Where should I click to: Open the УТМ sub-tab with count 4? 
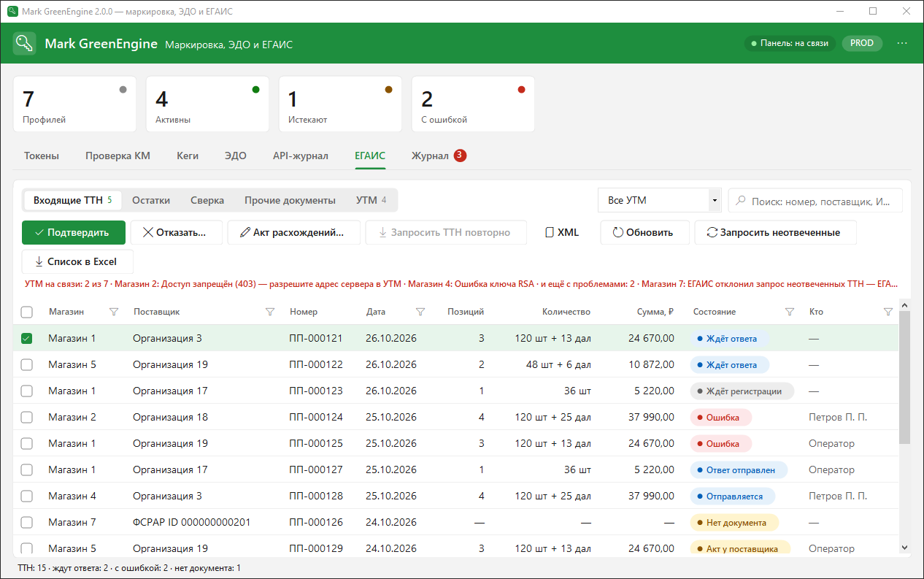coord(371,200)
